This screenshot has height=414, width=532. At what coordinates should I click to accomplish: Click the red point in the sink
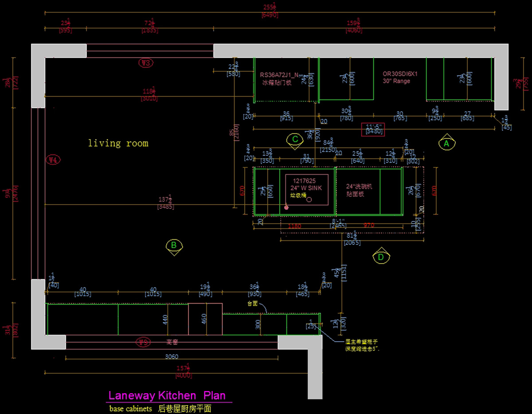tap(286, 207)
